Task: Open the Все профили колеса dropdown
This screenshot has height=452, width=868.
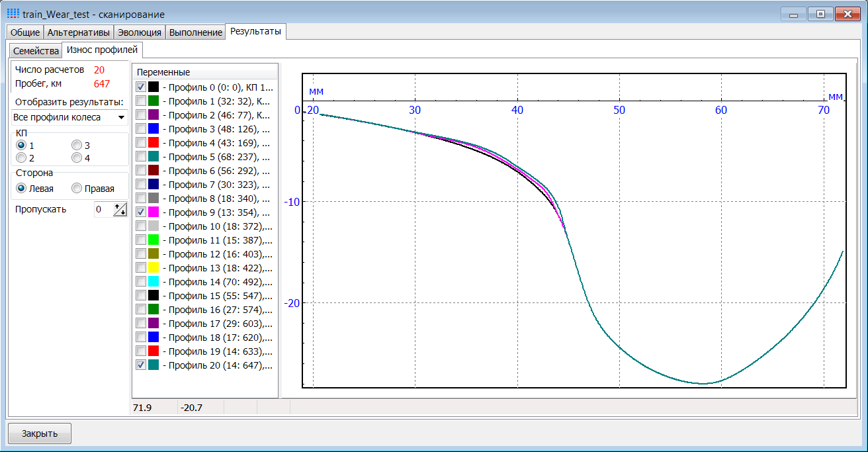Action: [x=69, y=117]
